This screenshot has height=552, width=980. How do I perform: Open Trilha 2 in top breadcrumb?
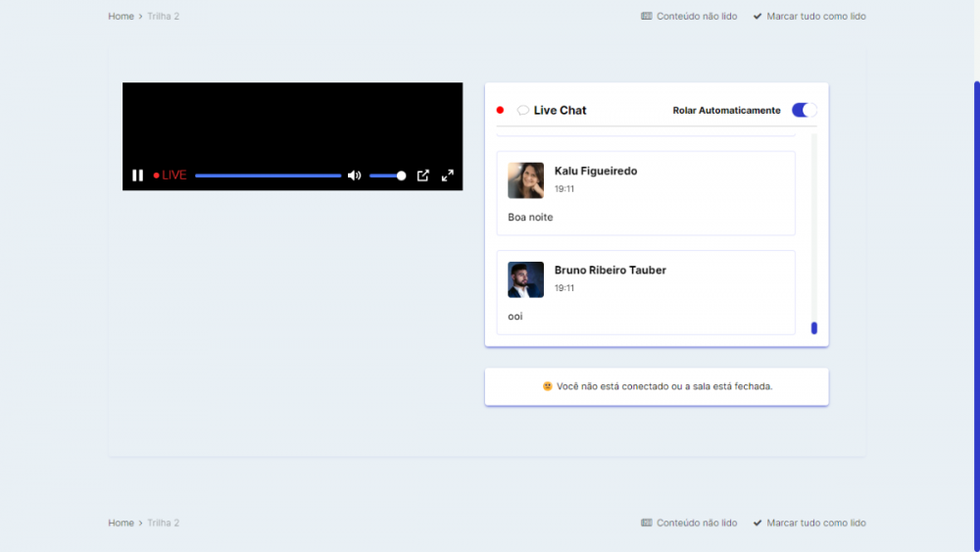coord(163,17)
